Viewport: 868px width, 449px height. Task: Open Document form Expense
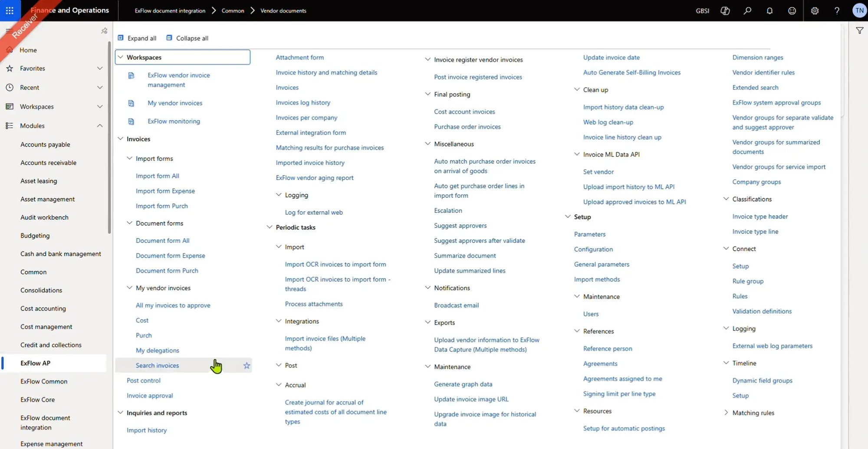click(170, 256)
